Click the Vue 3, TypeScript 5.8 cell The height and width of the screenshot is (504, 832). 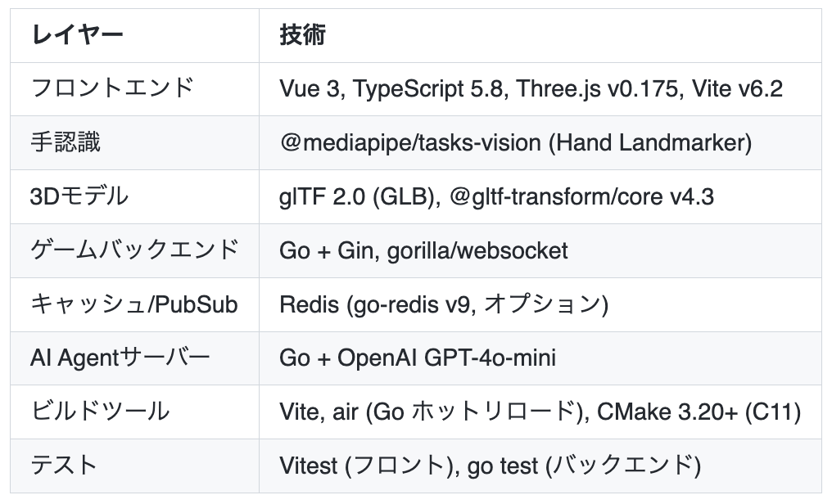click(531, 88)
